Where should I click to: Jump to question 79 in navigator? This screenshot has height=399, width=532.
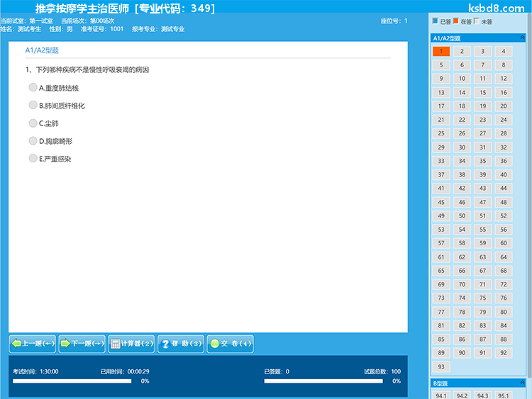[x=482, y=312]
